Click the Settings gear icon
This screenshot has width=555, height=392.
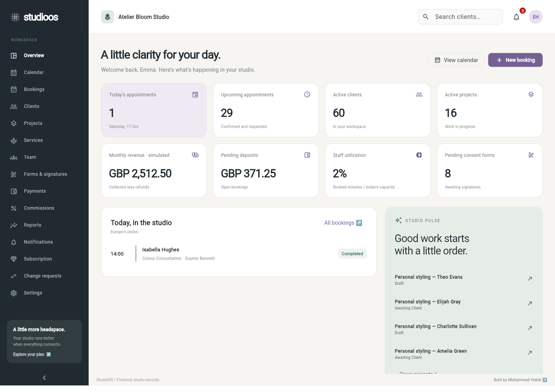pos(14,293)
